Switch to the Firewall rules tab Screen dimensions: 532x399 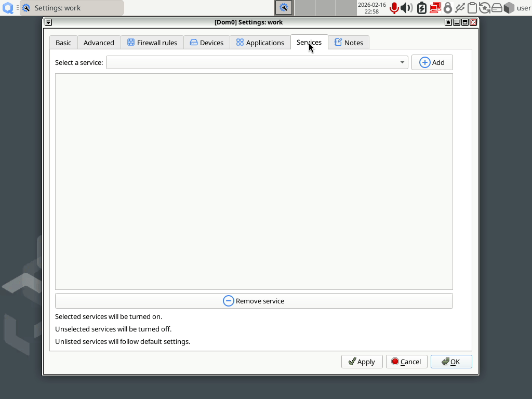[152, 43]
